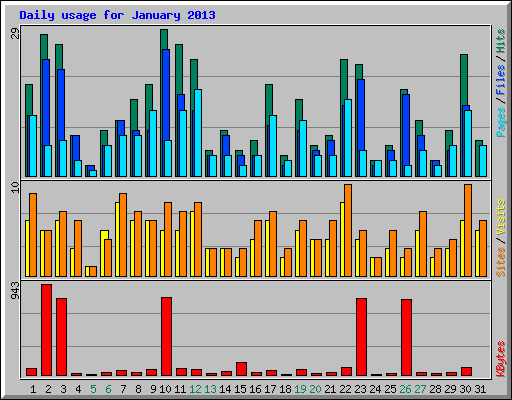Click the cyan 'Pages' legend label
Viewport: 512px width, 400px height.
[500, 122]
